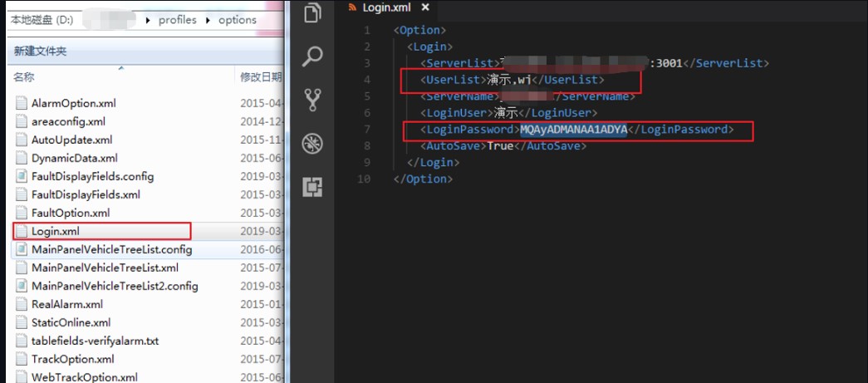Select the WebTrackOption.xml file name

point(84,377)
